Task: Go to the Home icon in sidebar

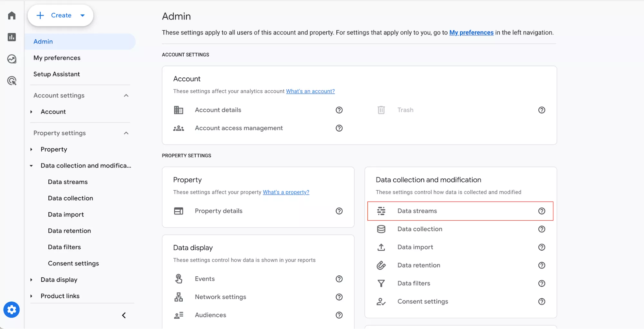Action: coord(12,15)
